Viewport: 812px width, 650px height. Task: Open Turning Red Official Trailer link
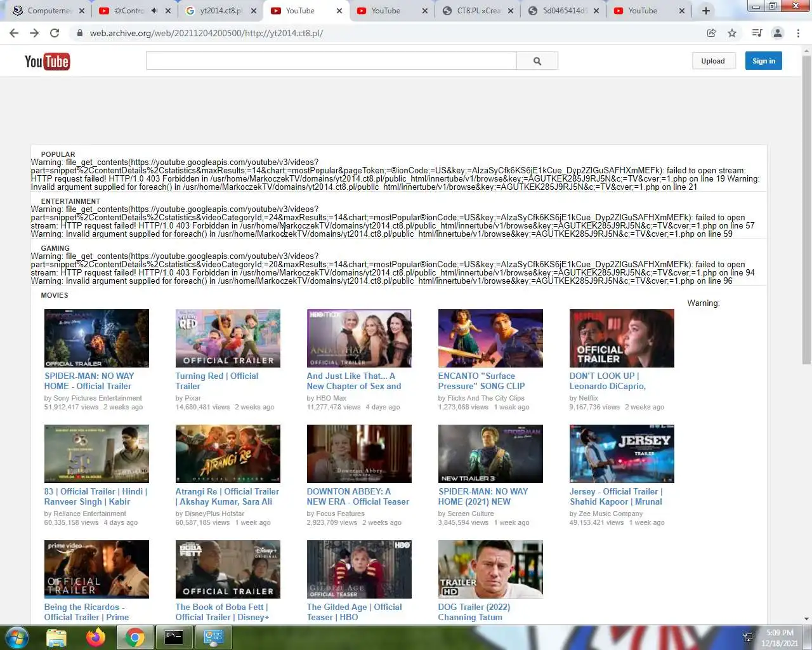pyautogui.click(x=217, y=381)
